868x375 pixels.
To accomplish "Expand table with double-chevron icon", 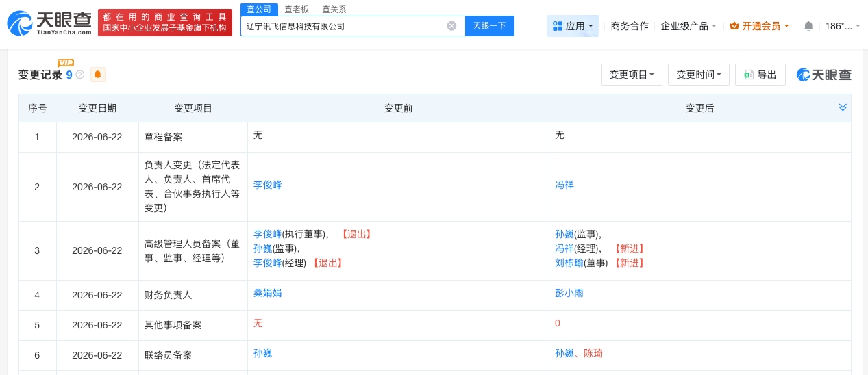I will coord(843,107).
